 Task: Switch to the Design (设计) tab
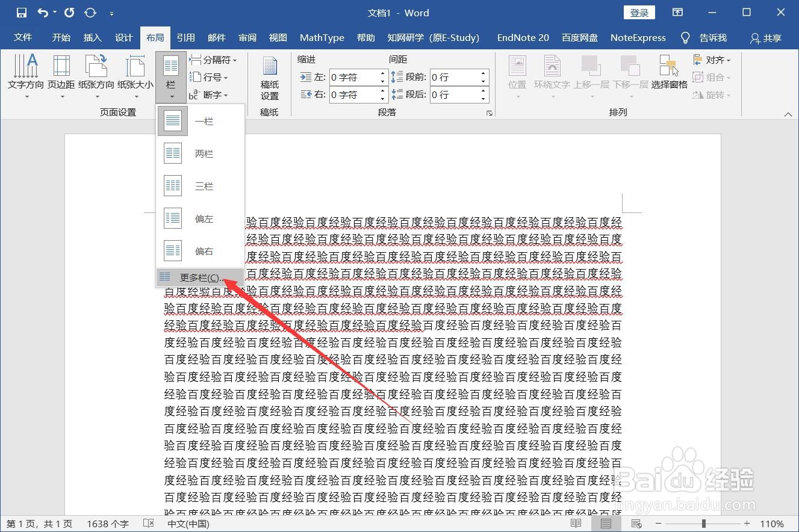click(123, 37)
